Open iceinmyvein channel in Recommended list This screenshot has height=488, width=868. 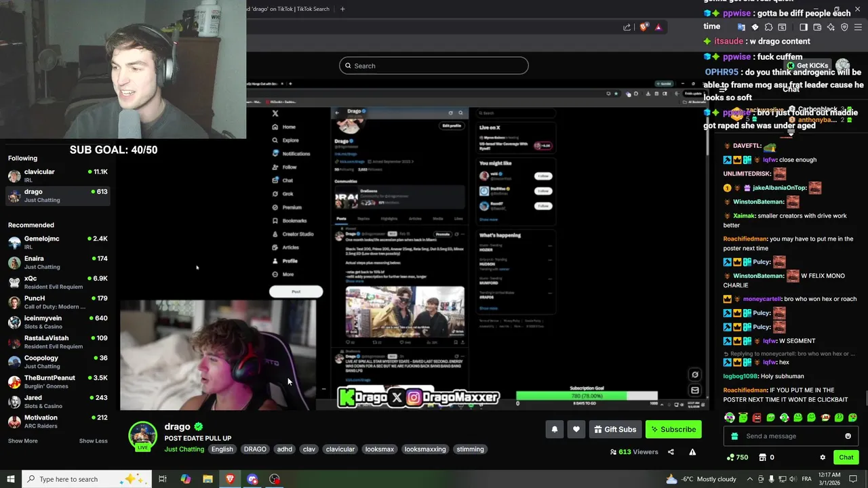click(x=58, y=322)
